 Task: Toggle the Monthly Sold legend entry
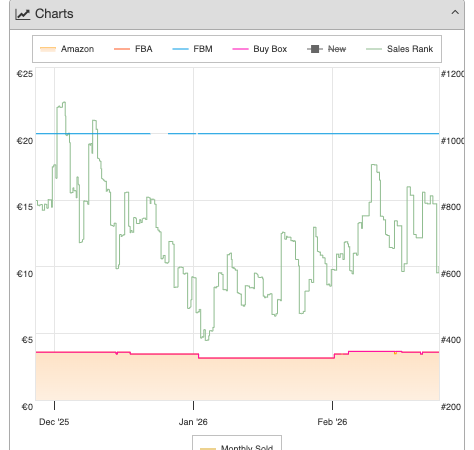[x=237, y=447]
